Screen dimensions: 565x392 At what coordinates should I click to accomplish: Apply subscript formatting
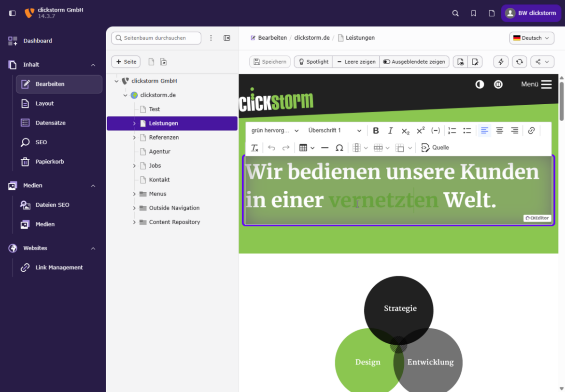coord(405,130)
